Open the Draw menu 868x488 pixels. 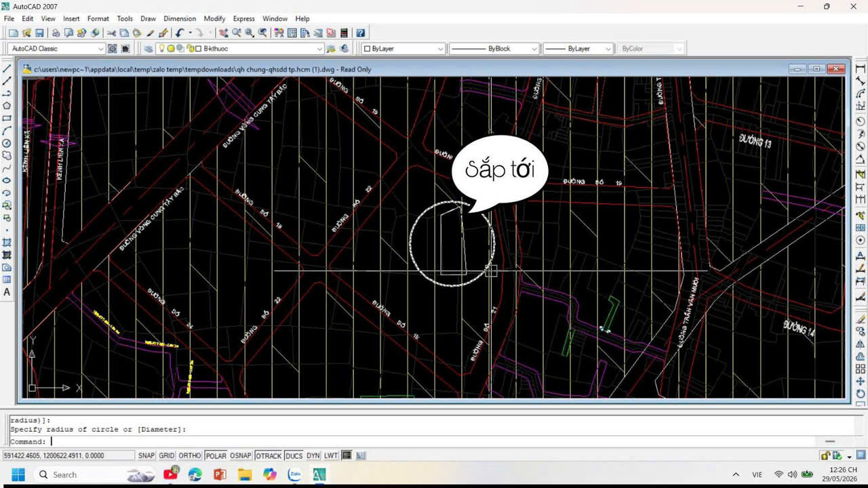click(148, 18)
